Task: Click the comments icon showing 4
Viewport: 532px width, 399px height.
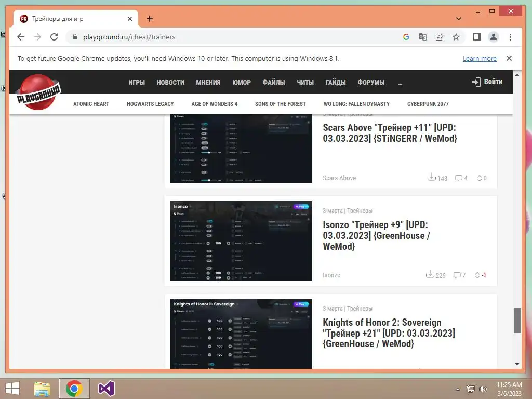Action: 458,178
